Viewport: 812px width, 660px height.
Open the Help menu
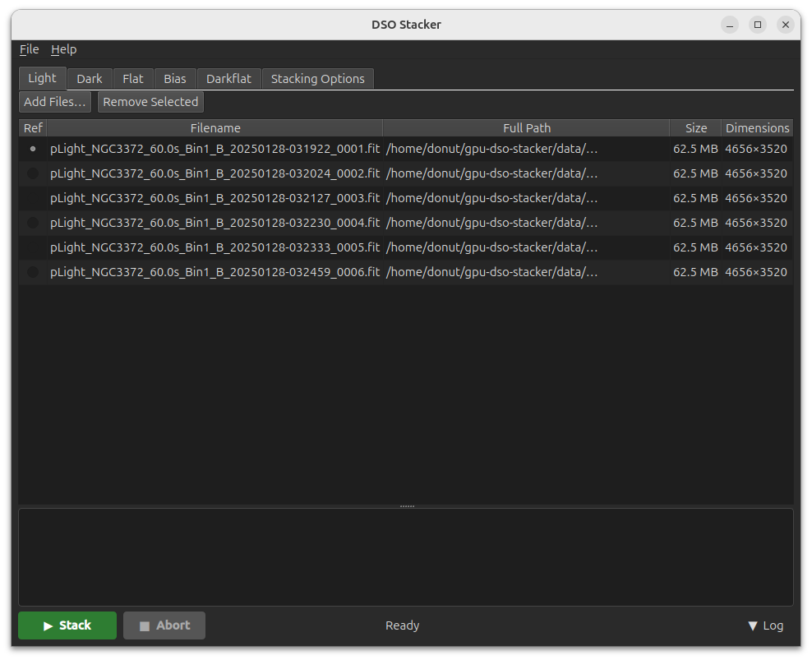[x=63, y=49]
